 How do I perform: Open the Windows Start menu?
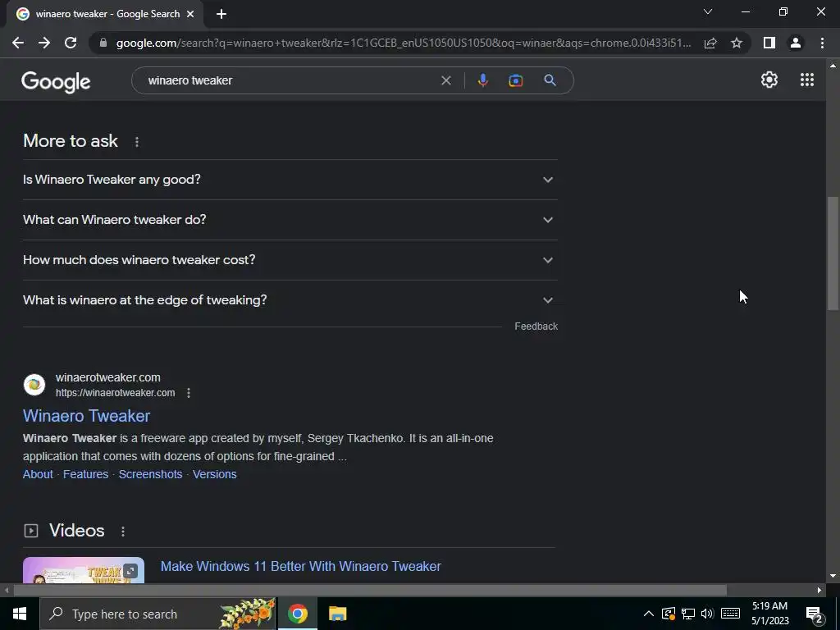(20, 614)
